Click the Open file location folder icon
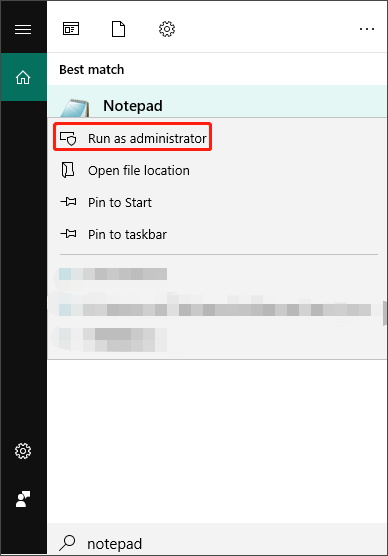The image size is (388, 556). point(68,170)
